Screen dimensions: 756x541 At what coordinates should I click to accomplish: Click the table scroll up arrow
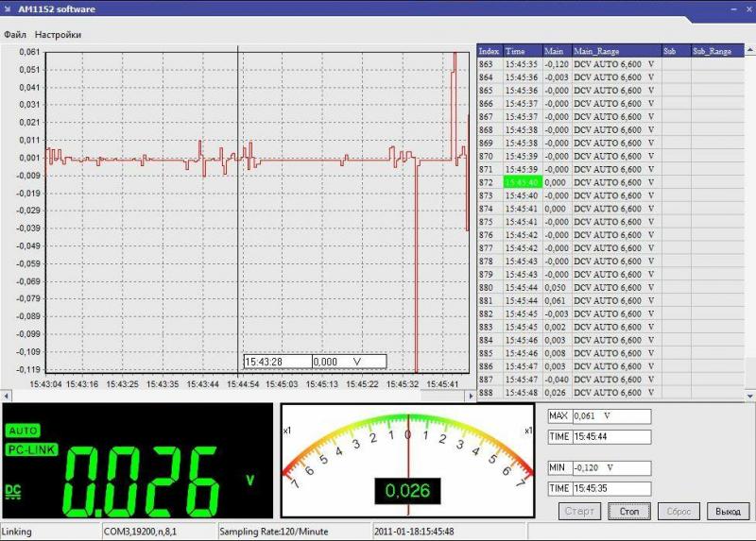pyautogui.click(x=750, y=50)
